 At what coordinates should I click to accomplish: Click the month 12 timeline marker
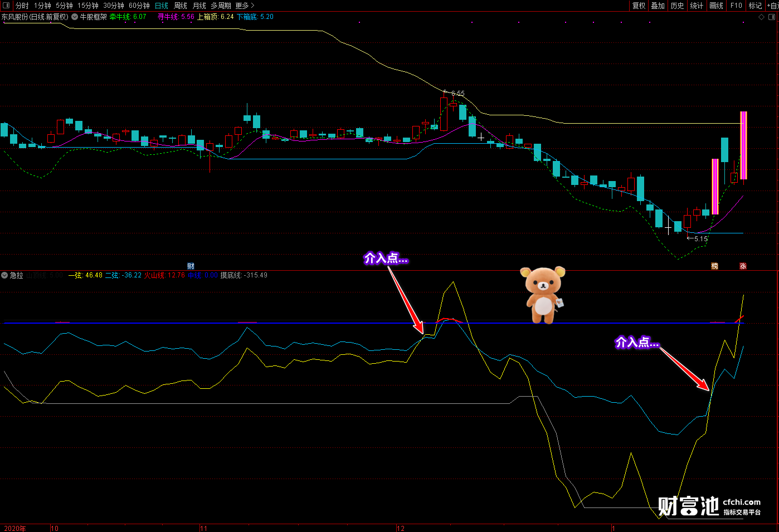tap(401, 529)
